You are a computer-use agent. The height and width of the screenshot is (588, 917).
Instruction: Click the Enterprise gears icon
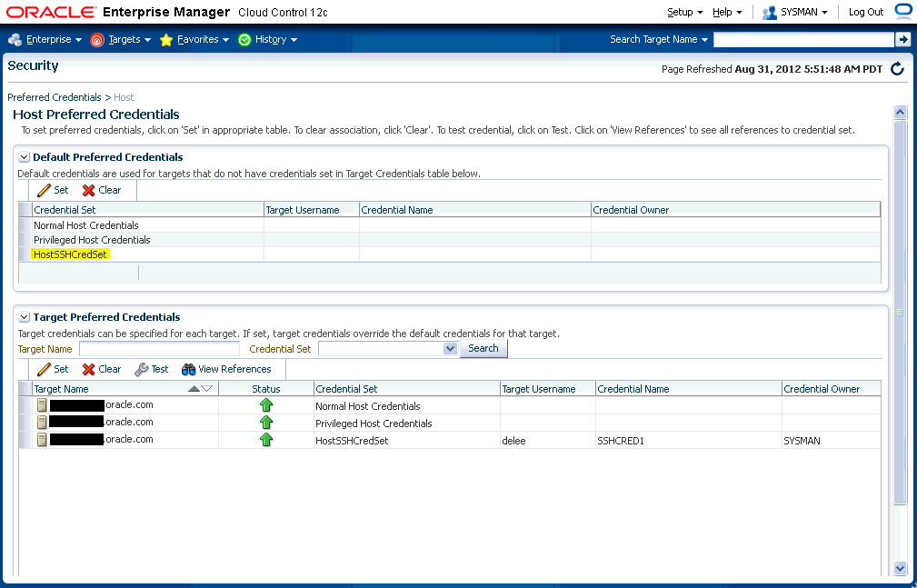pyautogui.click(x=15, y=40)
